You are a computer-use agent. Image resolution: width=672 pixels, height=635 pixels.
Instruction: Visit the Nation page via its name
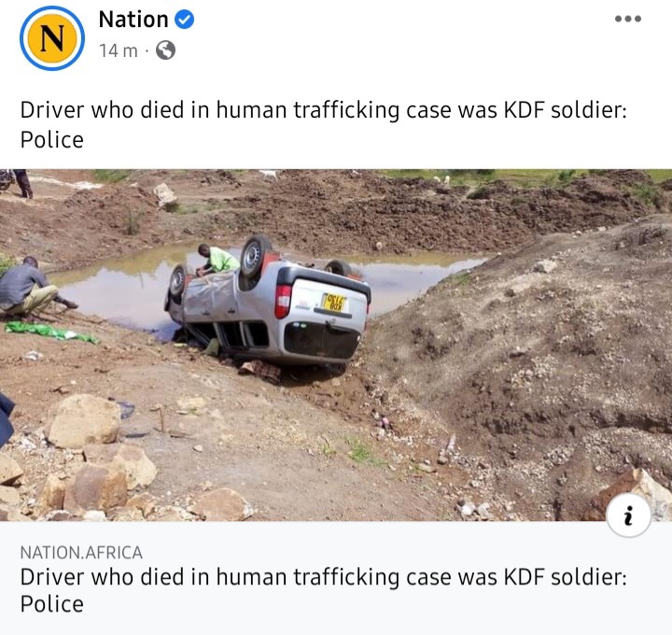point(133,20)
